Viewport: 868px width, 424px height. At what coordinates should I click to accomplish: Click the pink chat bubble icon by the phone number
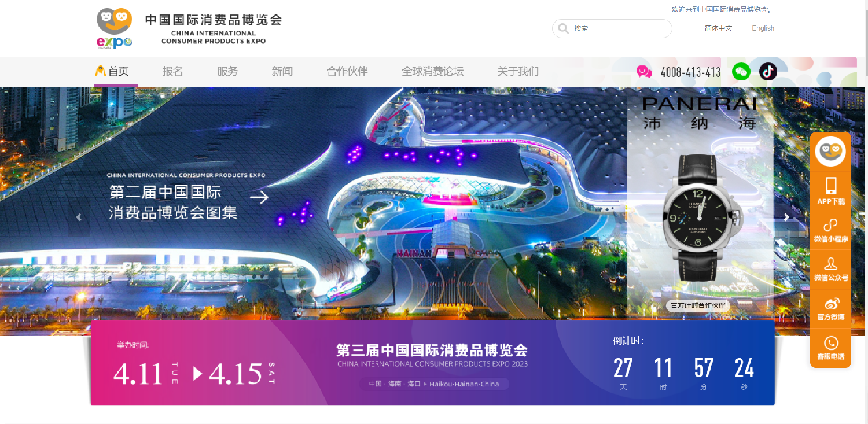click(x=644, y=72)
